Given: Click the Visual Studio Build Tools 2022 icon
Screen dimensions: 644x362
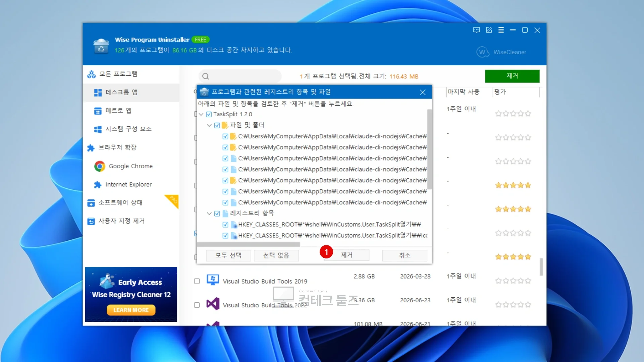Looking at the screenshot, I should (213, 304).
